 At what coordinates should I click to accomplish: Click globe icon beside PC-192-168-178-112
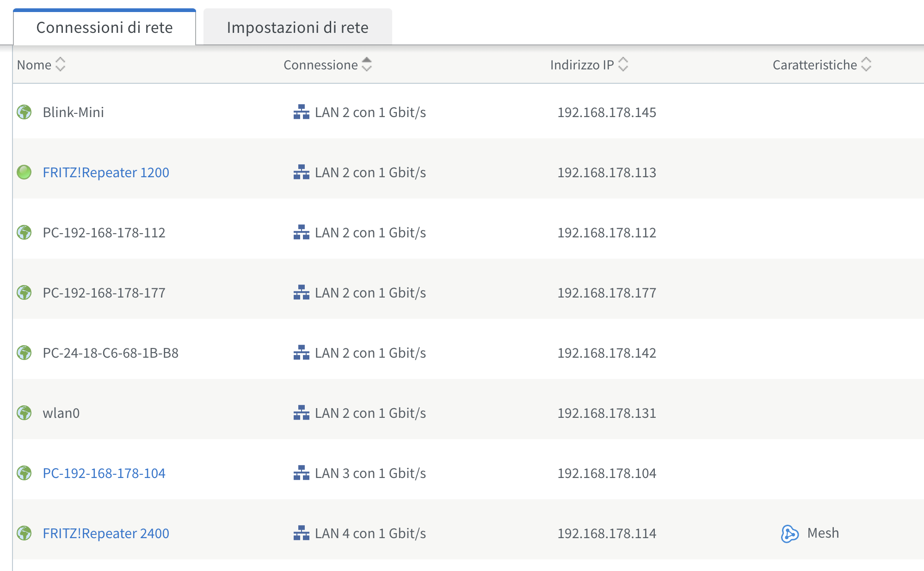click(24, 232)
